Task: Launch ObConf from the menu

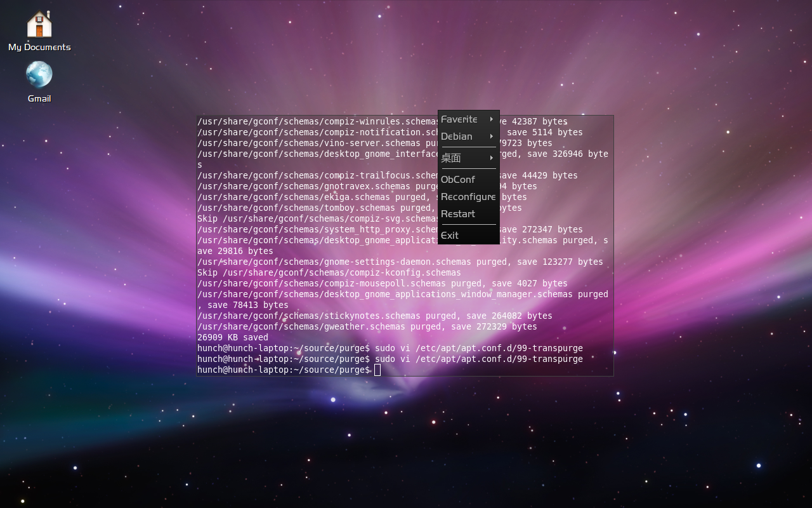Action: tap(468, 180)
